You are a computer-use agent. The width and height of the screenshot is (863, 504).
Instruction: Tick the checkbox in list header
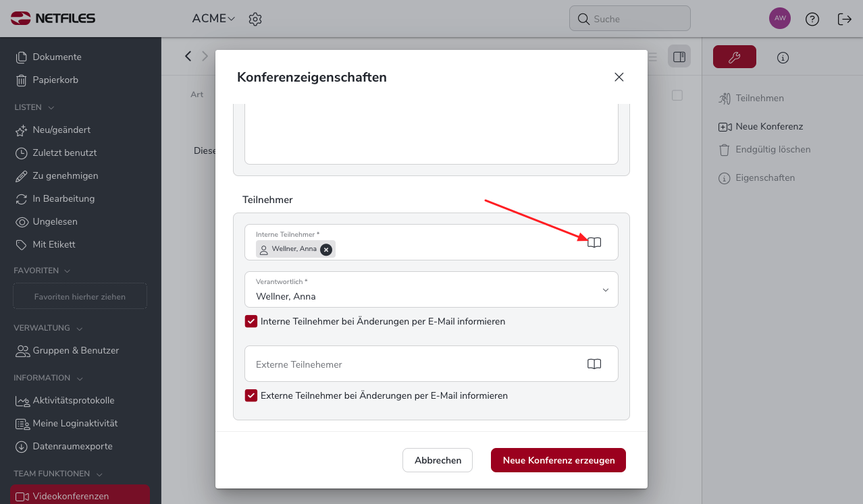(677, 95)
